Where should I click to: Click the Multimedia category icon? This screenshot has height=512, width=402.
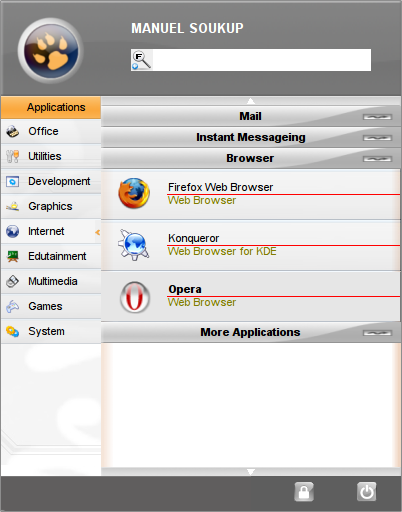pos(13,281)
